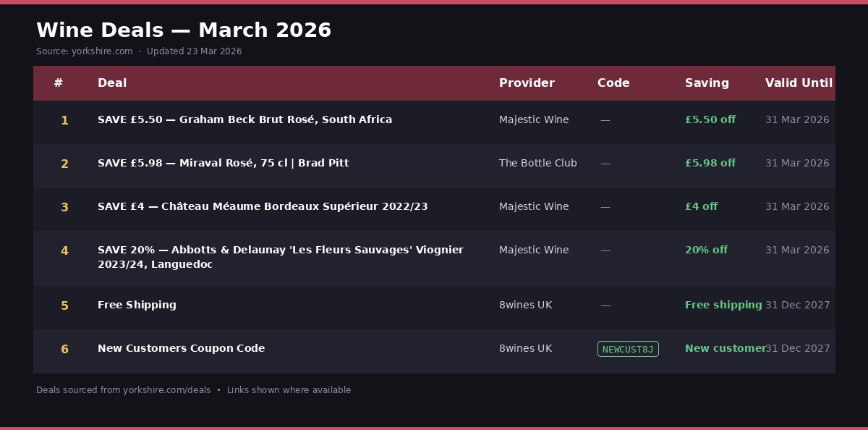Image resolution: width=868 pixels, height=430 pixels.
Task: Click the Free Shipping deal title
Action: 137,305
